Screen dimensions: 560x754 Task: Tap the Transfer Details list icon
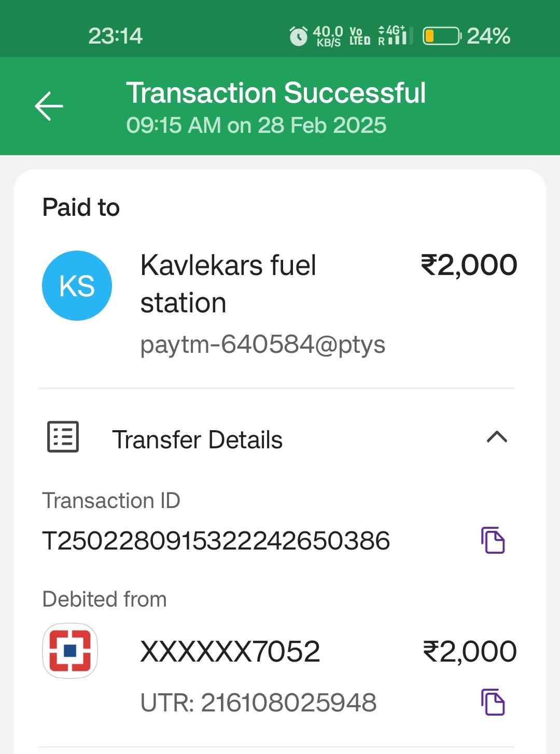(63, 436)
